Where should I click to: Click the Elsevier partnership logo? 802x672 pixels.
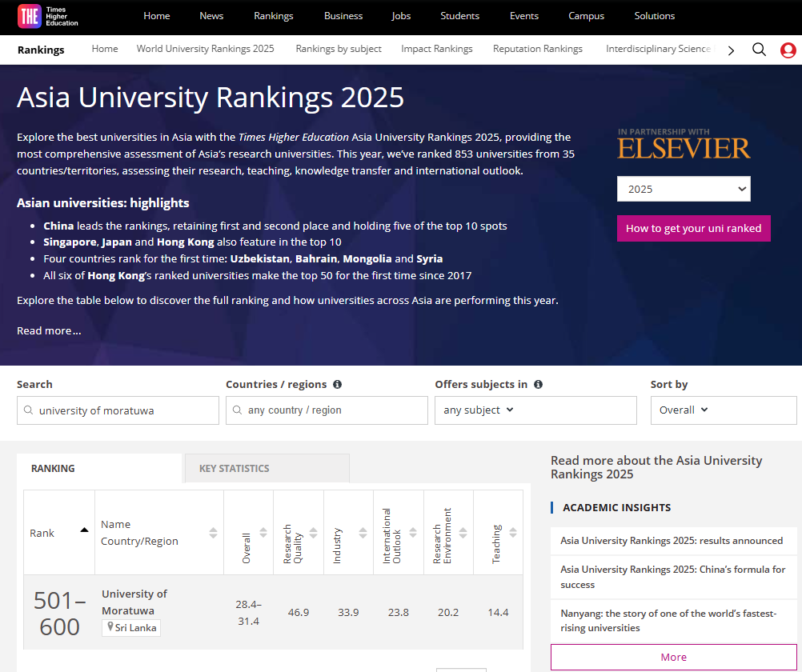(684, 143)
